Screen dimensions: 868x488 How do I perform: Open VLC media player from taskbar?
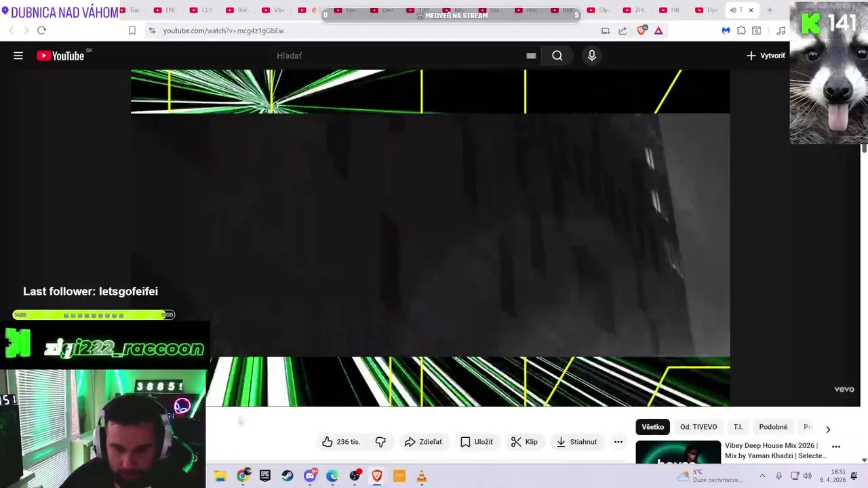click(422, 476)
